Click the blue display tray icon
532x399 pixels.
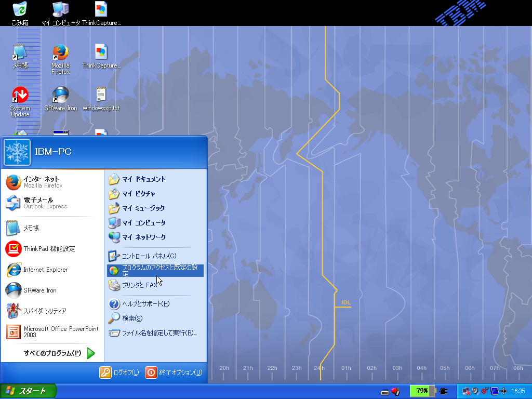click(x=495, y=391)
